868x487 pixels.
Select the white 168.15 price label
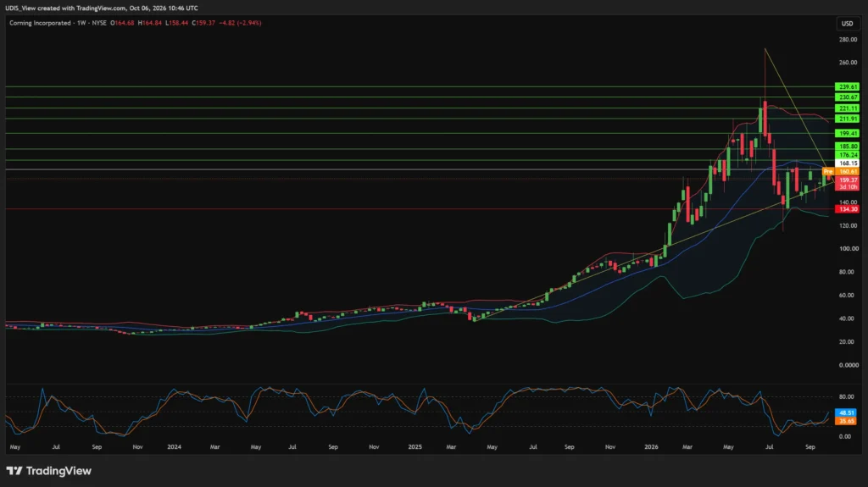[847, 163]
